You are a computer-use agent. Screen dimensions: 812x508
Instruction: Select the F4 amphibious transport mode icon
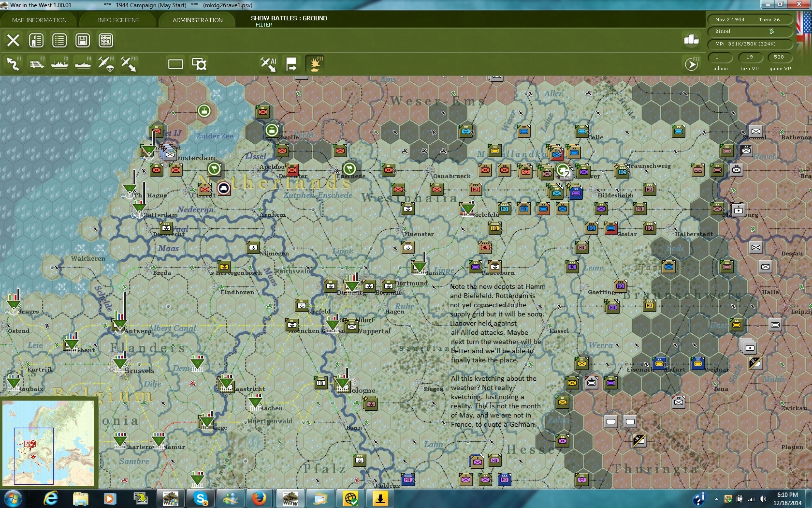pyautogui.click(x=83, y=64)
